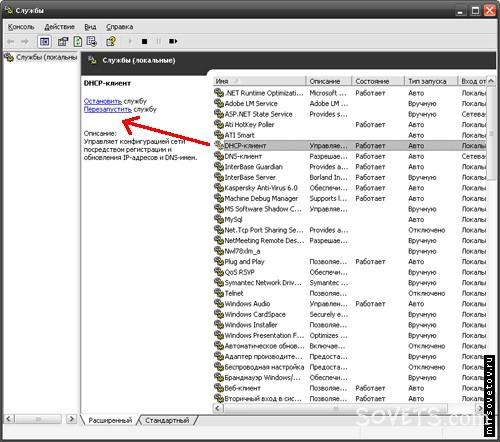Open the Help toolbar icon
500x442 pixels.
click(111, 41)
